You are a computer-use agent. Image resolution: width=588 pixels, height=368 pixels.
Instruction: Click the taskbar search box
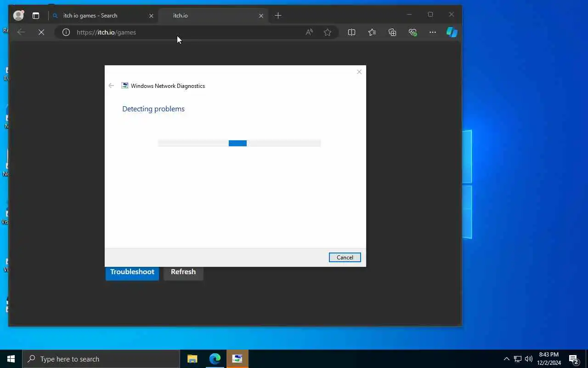tap(101, 359)
